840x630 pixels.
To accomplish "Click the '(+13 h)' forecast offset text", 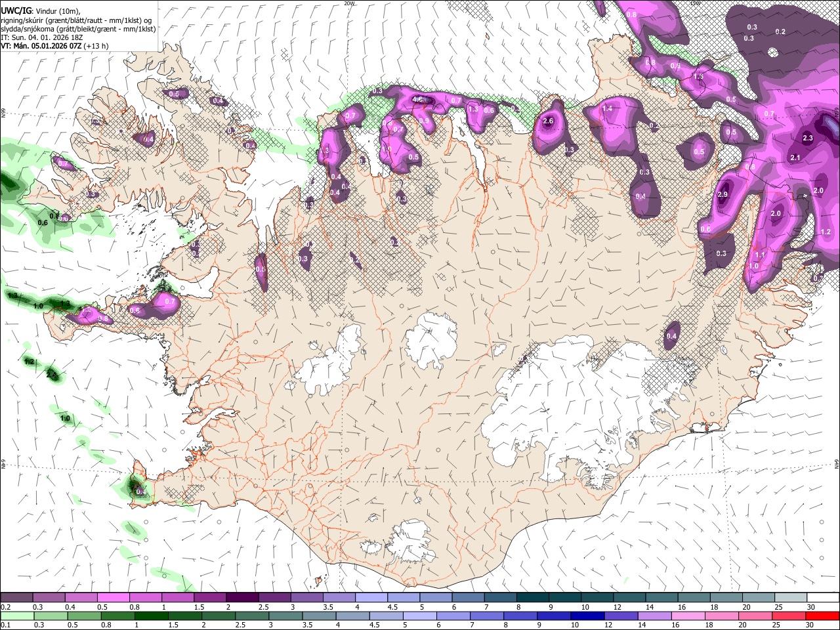I will pyautogui.click(x=97, y=46).
